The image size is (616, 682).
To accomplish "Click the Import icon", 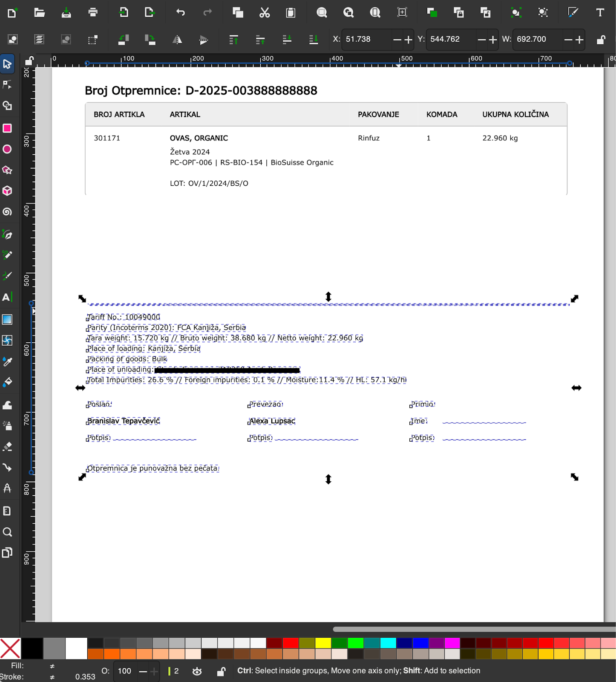I will (124, 12).
